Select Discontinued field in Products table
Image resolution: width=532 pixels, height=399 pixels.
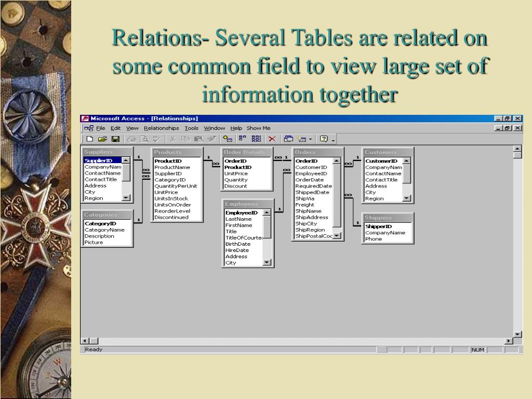[x=177, y=218]
